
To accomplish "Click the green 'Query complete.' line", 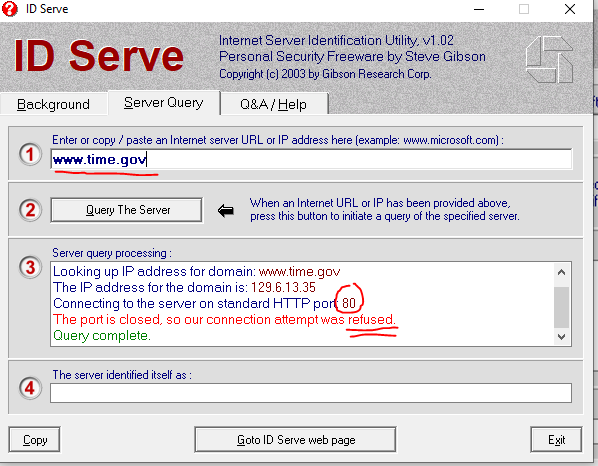I will tap(102, 336).
